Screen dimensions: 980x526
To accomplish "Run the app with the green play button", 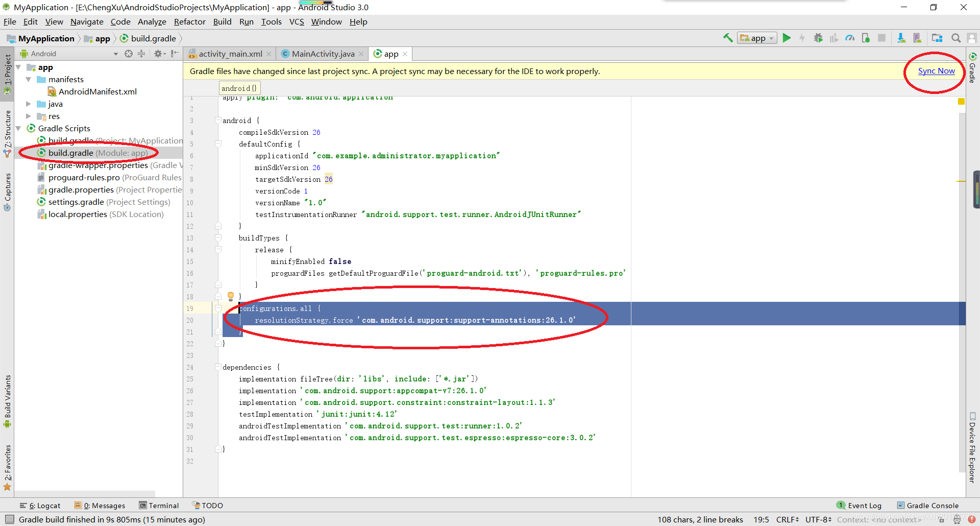I will click(787, 38).
